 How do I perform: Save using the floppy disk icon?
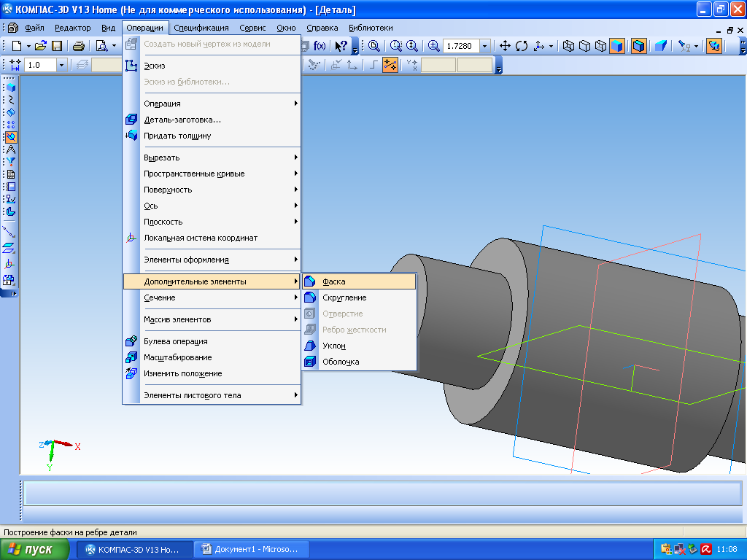(x=57, y=46)
